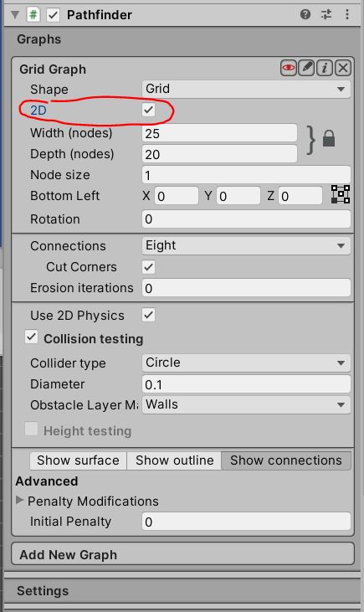This screenshot has height=612, width=364.
Task: Uncheck the 2D checkbox
Action: [x=149, y=110]
